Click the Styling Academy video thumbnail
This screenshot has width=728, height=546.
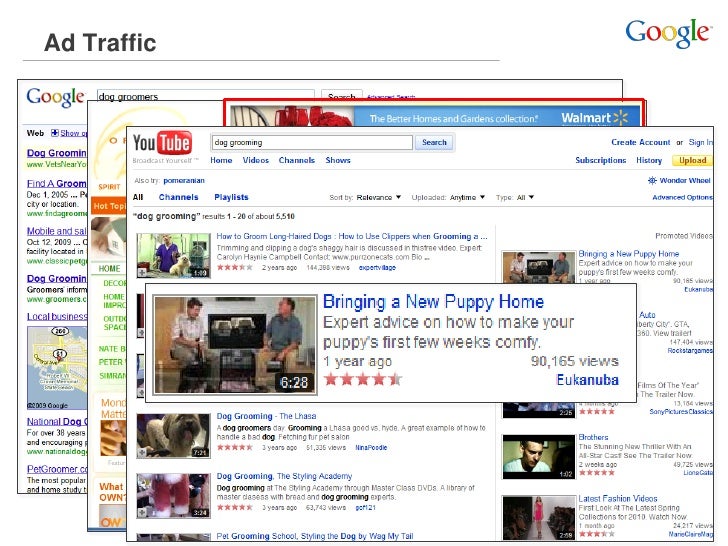tap(173, 495)
